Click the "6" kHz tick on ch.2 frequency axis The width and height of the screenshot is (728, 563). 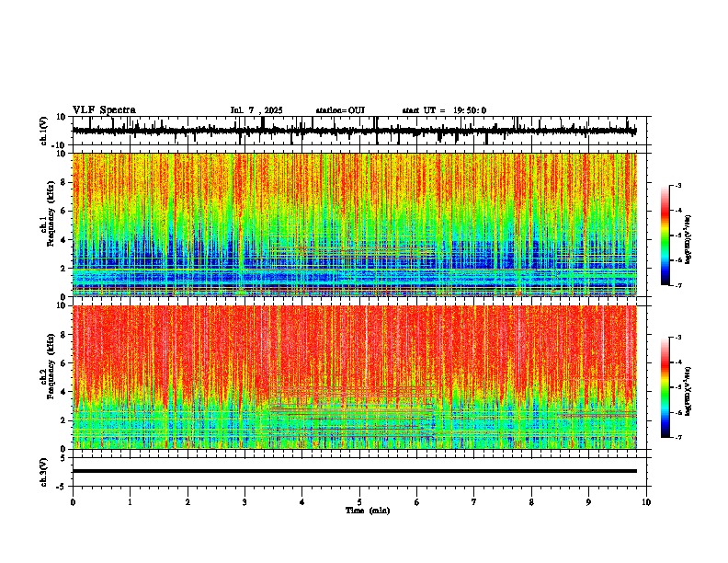[x=64, y=363]
